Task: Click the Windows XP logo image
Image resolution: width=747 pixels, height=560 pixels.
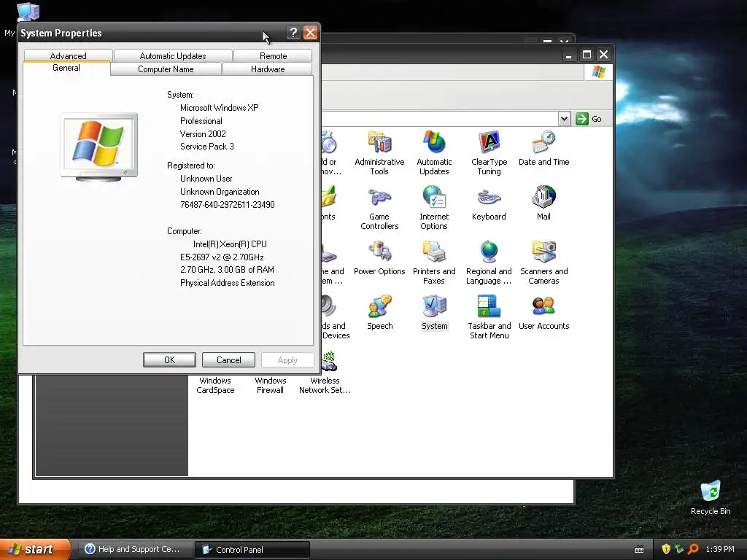Action: tap(99, 147)
